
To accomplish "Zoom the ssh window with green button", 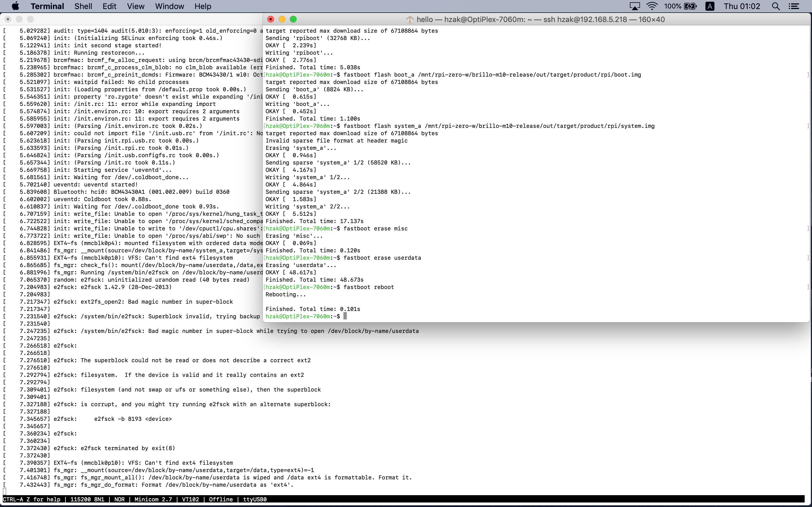I will [293, 19].
